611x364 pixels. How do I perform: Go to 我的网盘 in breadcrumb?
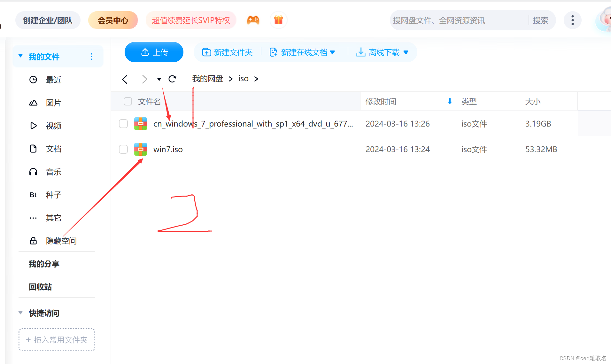coord(208,79)
